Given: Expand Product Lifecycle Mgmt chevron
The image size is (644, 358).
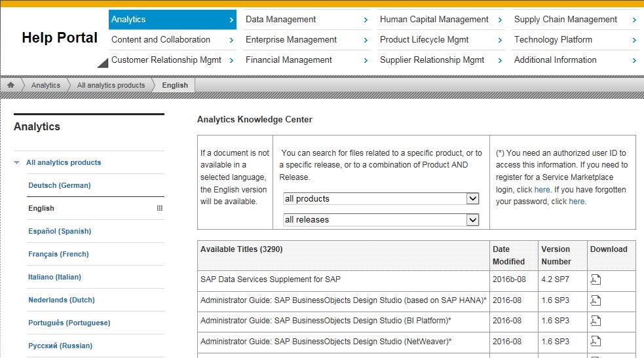Looking at the screenshot, I should click(500, 40).
